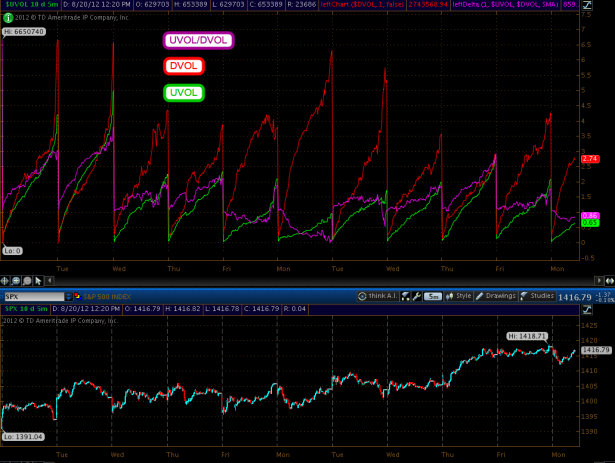Click the Hi: 6650740 label on upper chart
The width and height of the screenshot is (615, 463).
coord(25,32)
